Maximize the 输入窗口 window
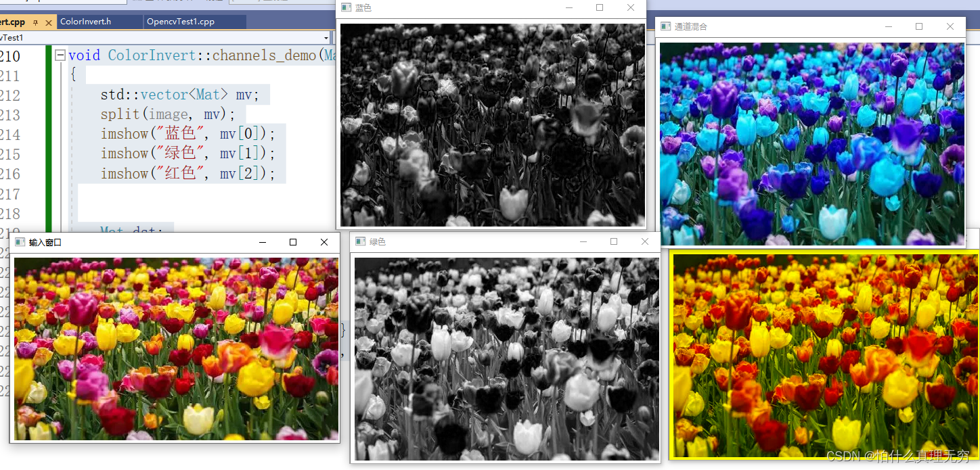The width and height of the screenshot is (980, 470). [x=293, y=242]
